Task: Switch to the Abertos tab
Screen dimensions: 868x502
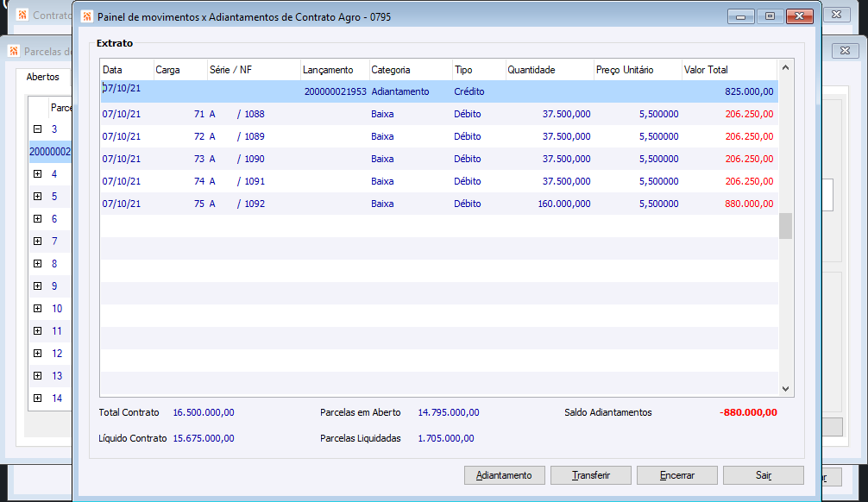Action: 43,77
